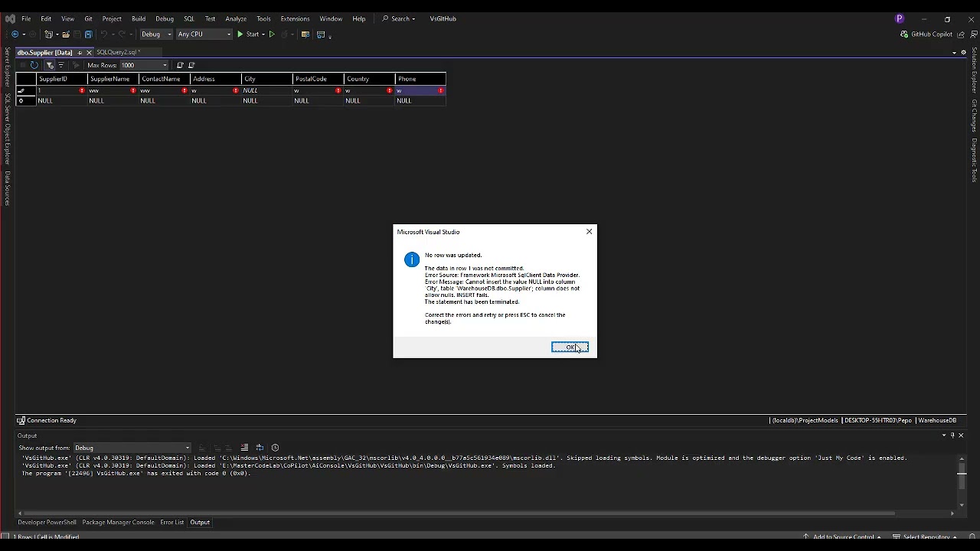
Task: Click the PostalCode column header
Action: [318, 79]
